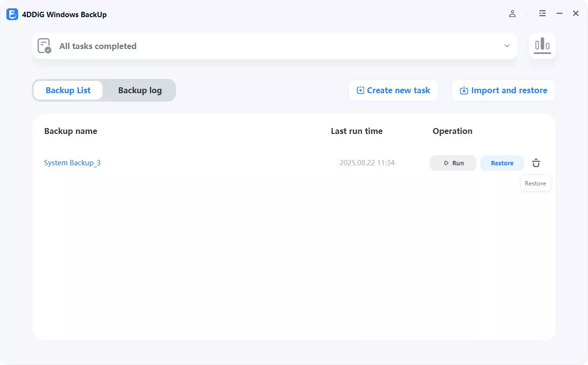The image size is (588, 365).
Task: Click the Operation column header
Action: (452, 131)
